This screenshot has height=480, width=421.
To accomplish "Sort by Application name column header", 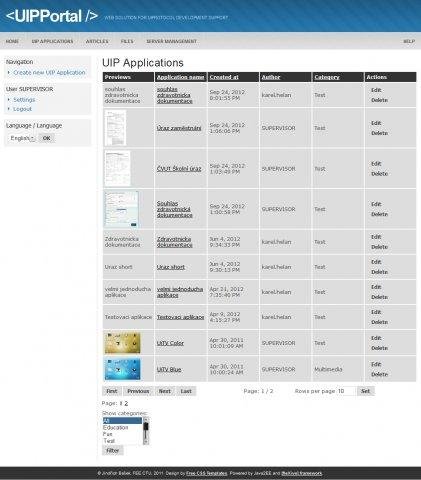I will coord(180,77).
